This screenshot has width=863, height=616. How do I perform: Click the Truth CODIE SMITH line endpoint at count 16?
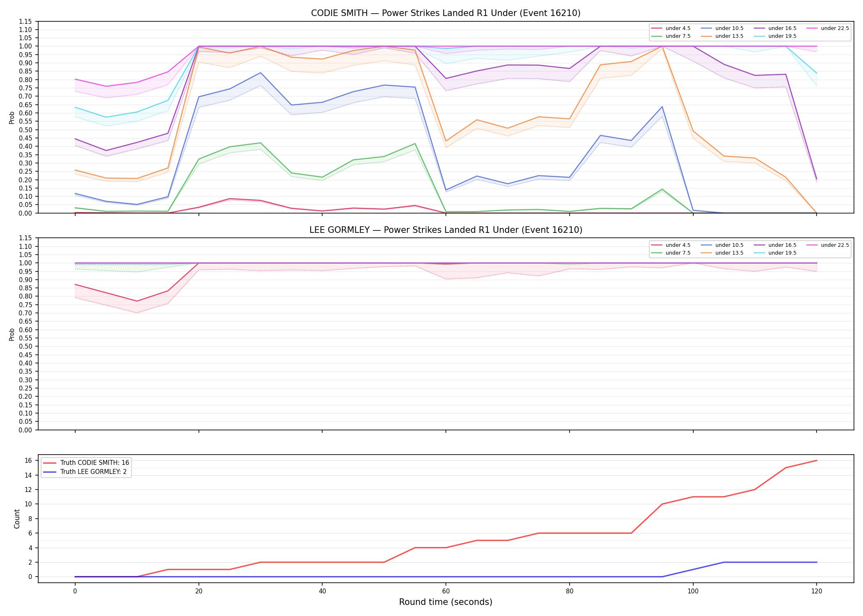[817, 460]
